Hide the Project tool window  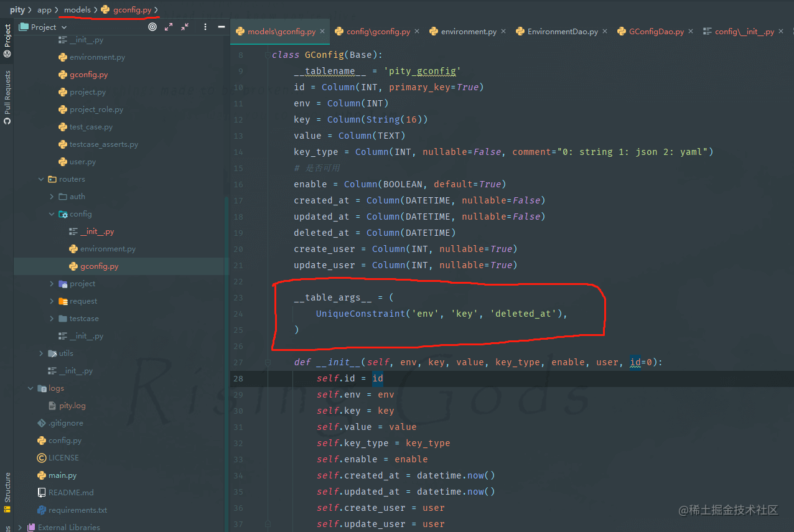[221, 27]
